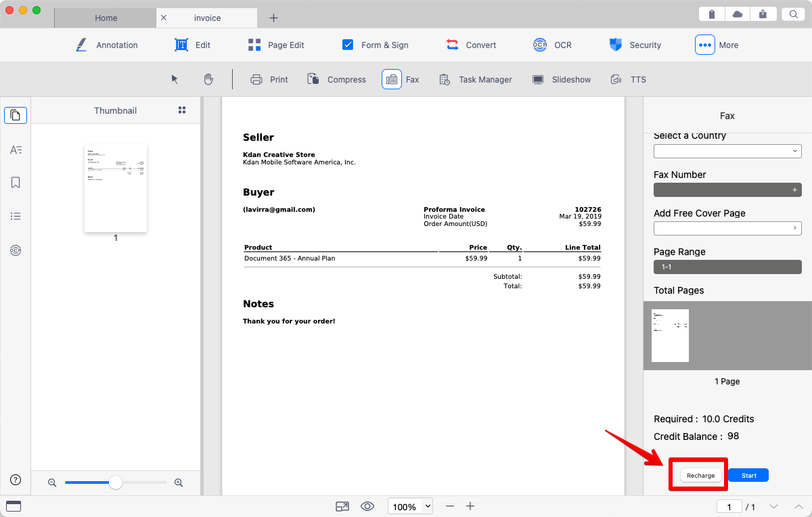The height and width of the screenshot is (517, 812).
Task: Click the Start button
Action: (748, 475)
